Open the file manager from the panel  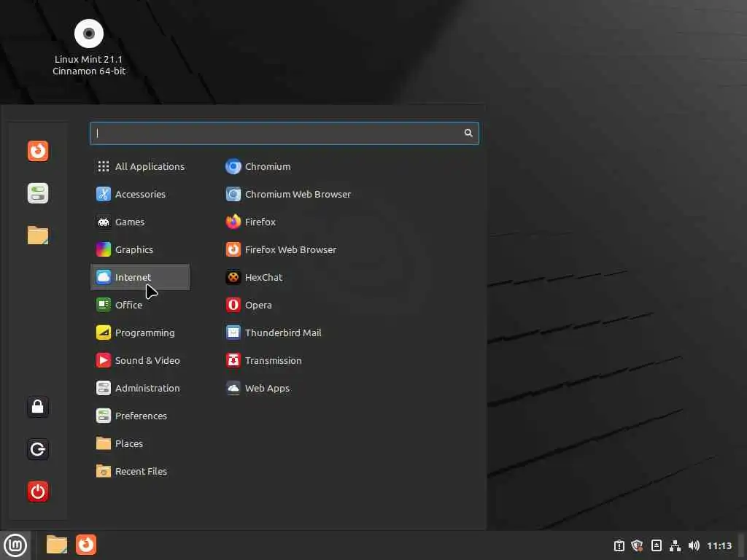click(57, 545)
